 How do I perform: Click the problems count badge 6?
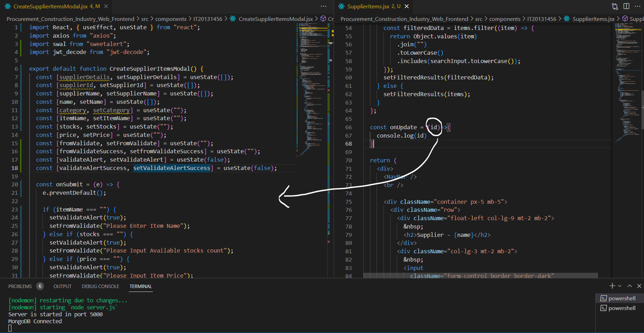40,286
